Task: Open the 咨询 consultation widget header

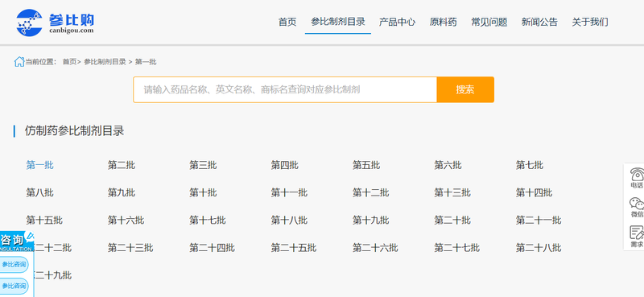Action: pos(17,241)
